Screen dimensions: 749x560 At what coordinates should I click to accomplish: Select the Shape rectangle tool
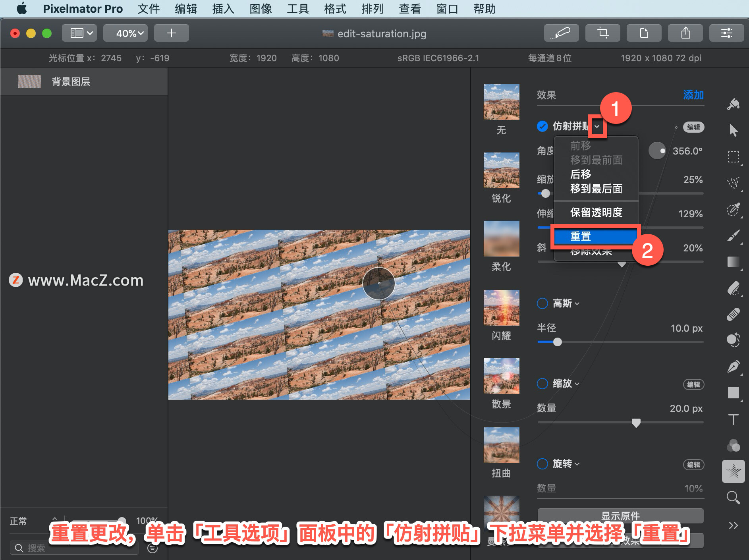[x=733, y=393]
